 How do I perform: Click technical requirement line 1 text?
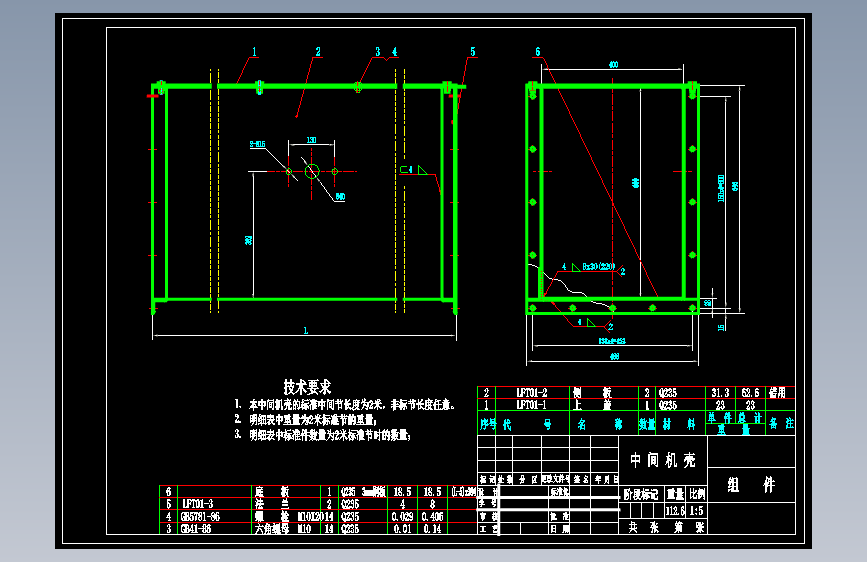coord(346,405)
